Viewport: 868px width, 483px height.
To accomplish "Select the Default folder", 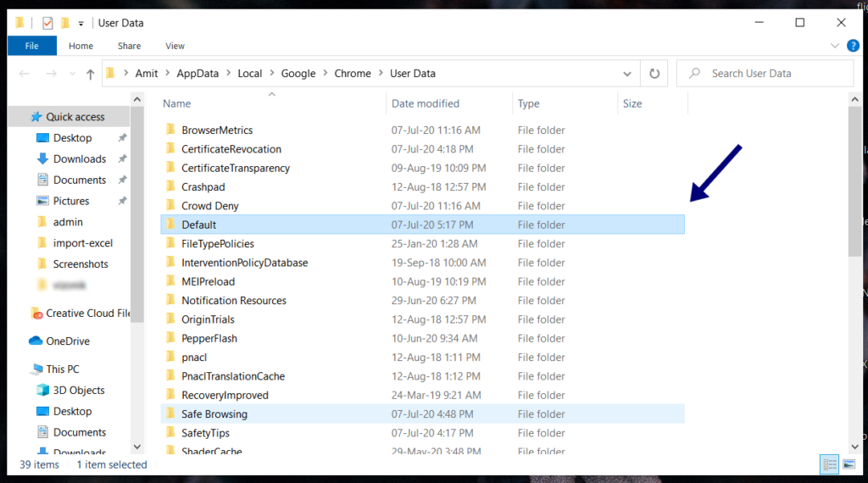I will [x=422, y=225].
